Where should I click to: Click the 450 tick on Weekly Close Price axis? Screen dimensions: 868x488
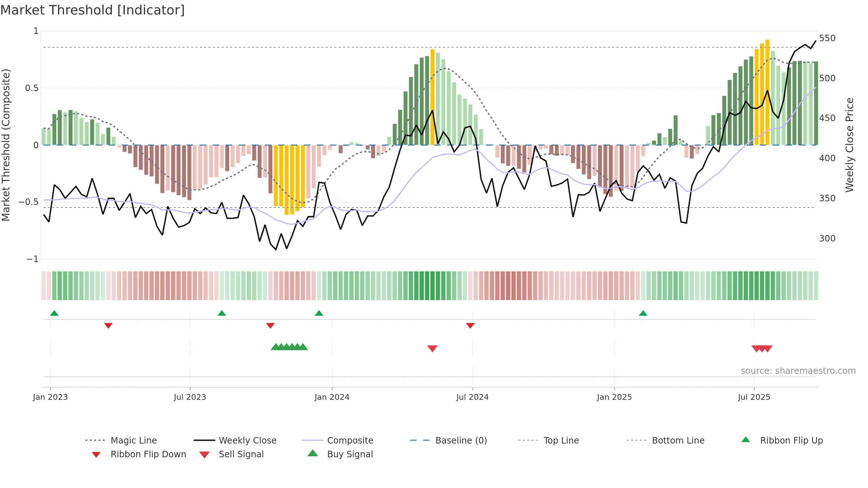click(827, 118)
